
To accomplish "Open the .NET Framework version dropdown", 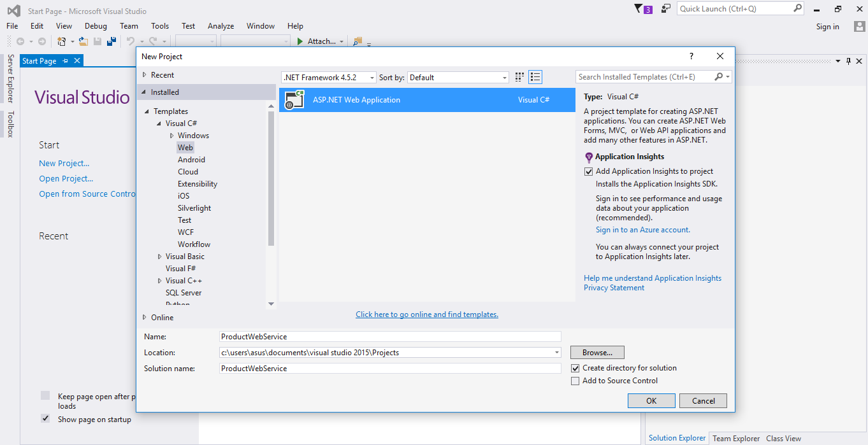I will coord(329,78).
